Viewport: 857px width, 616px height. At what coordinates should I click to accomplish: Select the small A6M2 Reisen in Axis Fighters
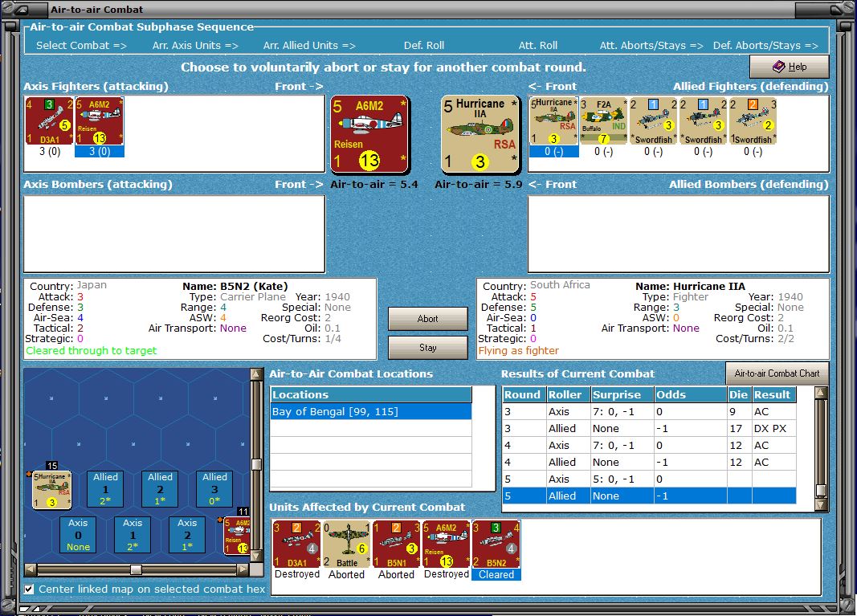pos(99,120)
